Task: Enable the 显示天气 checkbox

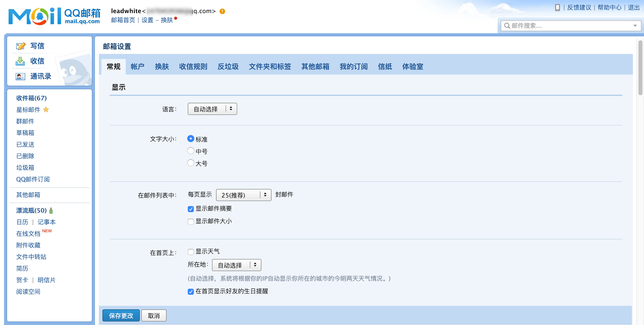Action: tap(191, 252)
